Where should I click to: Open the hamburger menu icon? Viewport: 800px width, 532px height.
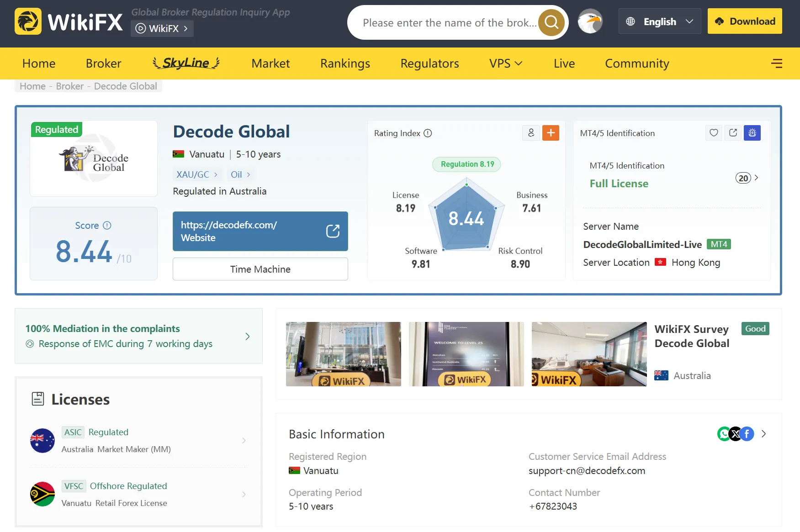777,63
